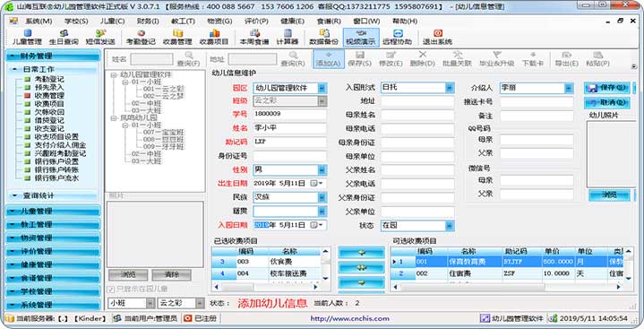Click the top arrow button between fee lists
Screen dimensions: 644x329
tap(362, 253)
